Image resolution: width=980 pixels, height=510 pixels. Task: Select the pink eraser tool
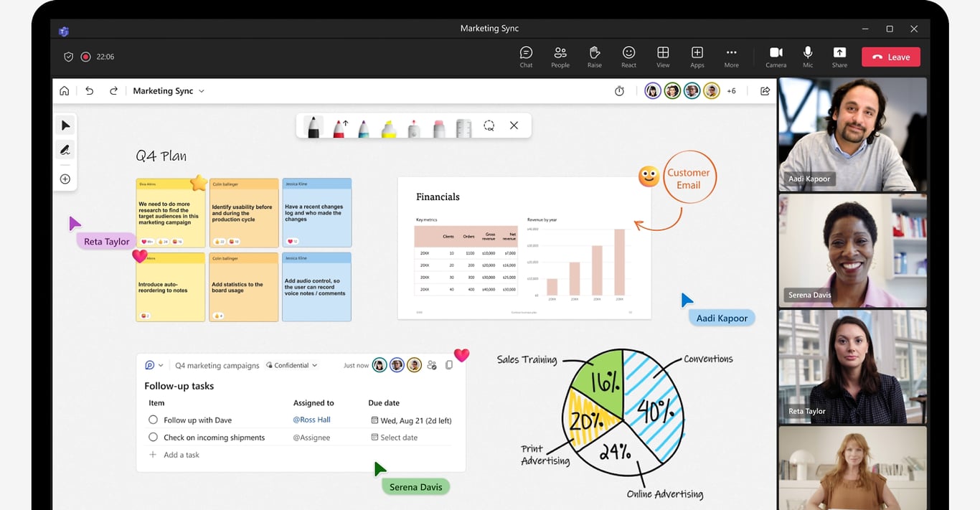(439, 128)
